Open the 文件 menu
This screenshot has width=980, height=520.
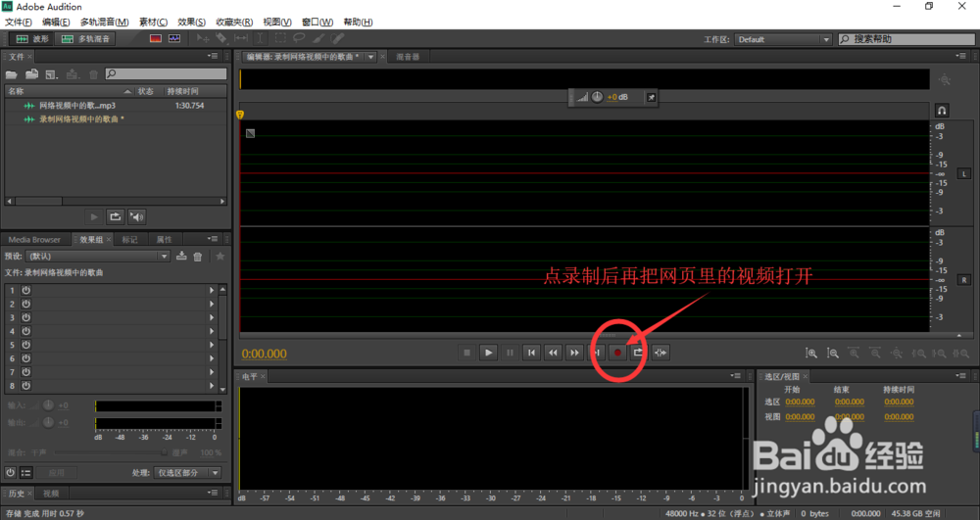pyautogui.click(x=18, y=22)
